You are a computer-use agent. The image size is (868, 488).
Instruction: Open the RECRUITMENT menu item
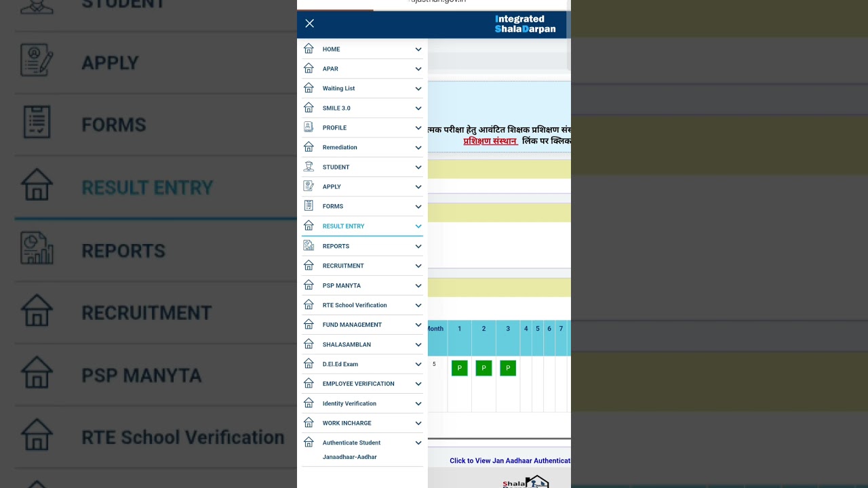(x=362, y=266)
